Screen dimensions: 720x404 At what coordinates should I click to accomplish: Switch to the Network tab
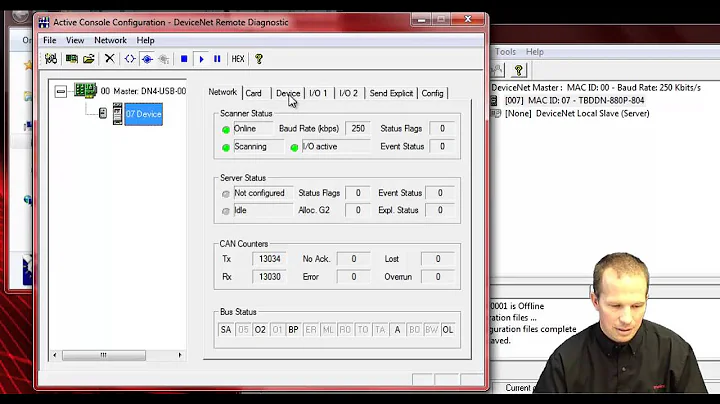tap(223, 92)
